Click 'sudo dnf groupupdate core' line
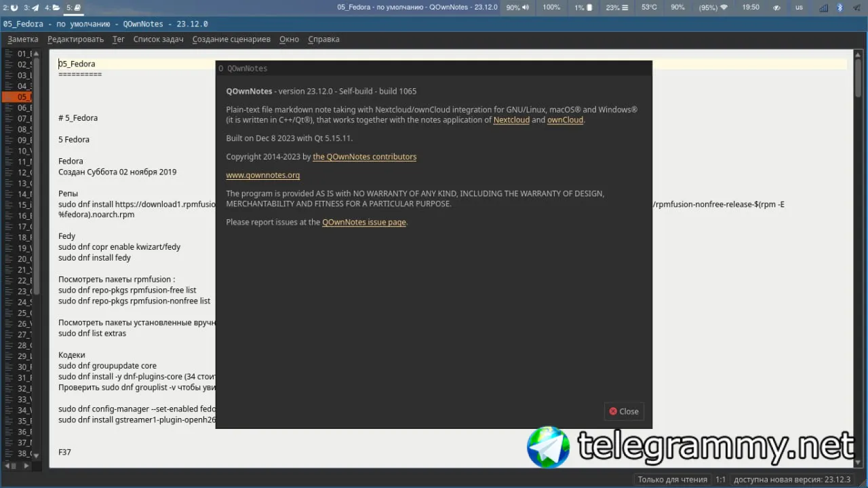Viewport: 868px width, 488px height. pyautogui.click(x=107, y=366)
